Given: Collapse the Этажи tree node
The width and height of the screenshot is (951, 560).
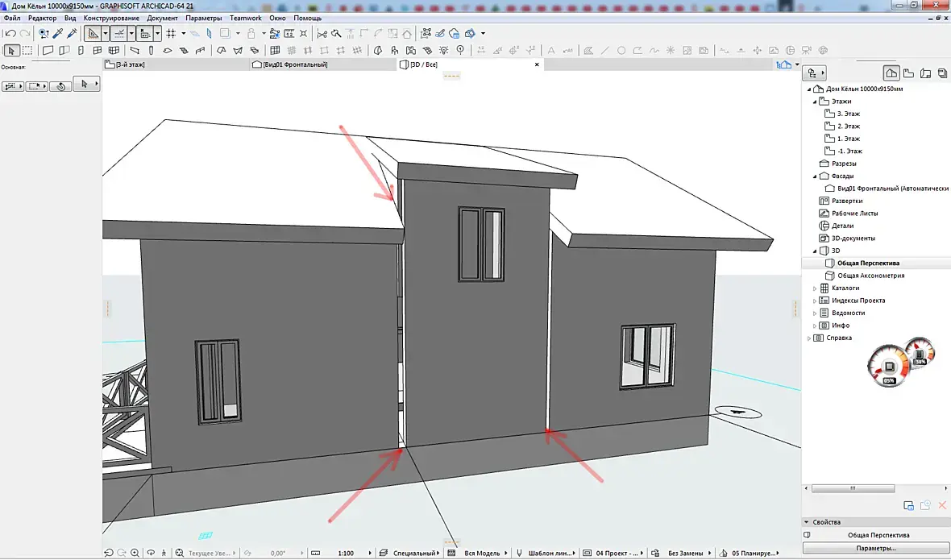Looking at the screenshot, I should [815, 102].
